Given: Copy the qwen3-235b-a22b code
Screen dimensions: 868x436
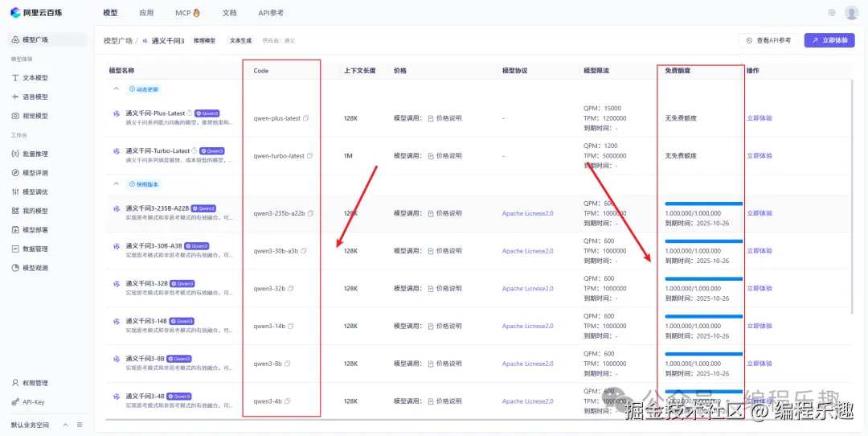Looking at the screenshot, I should coord(310,212).
